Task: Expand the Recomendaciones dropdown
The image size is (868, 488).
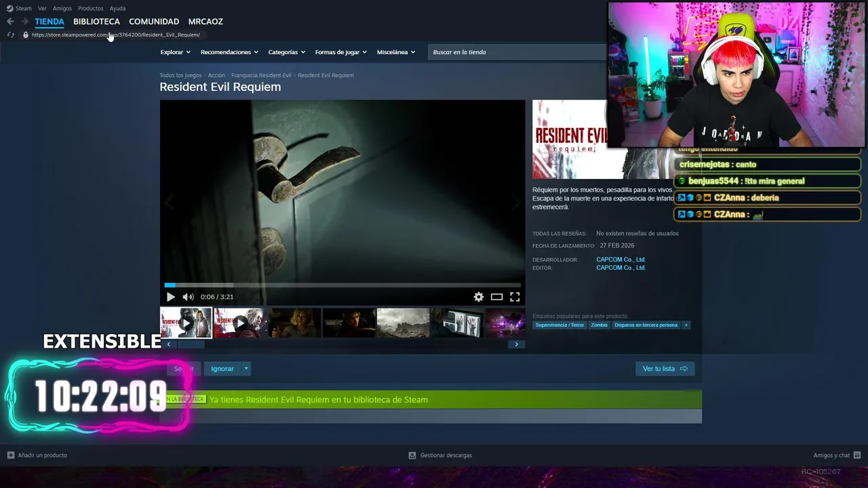Action: point(229,52)
